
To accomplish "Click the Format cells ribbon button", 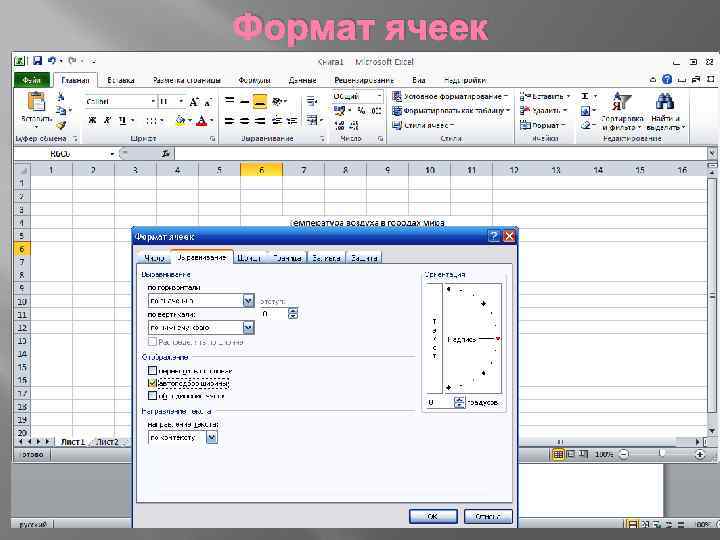I will point(543,125).
